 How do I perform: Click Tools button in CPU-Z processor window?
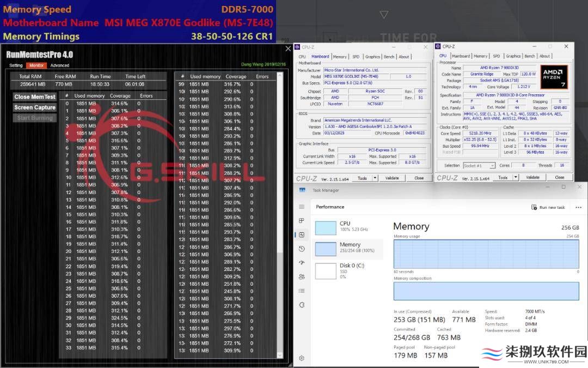coord(503,177)
